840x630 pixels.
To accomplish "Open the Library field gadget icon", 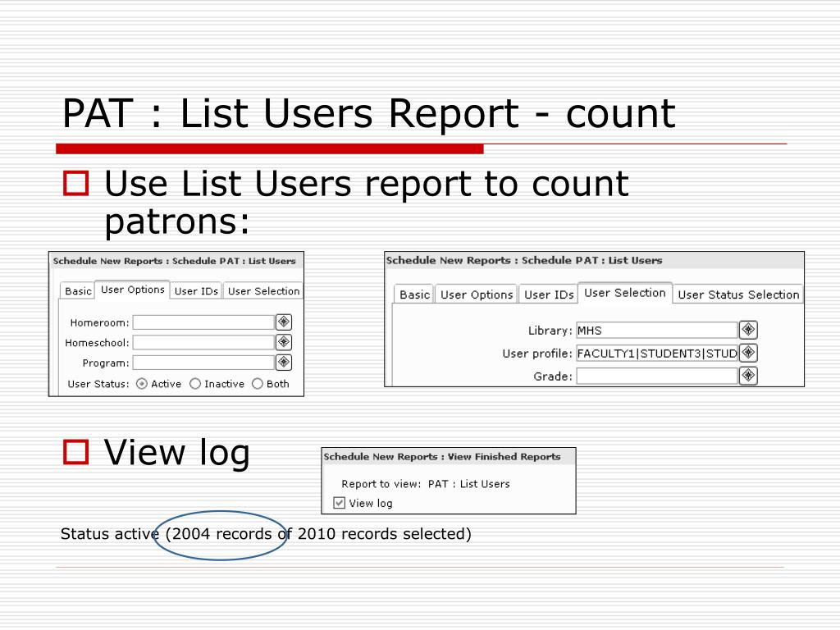I will pyautogui.click(x=748, y=330).
